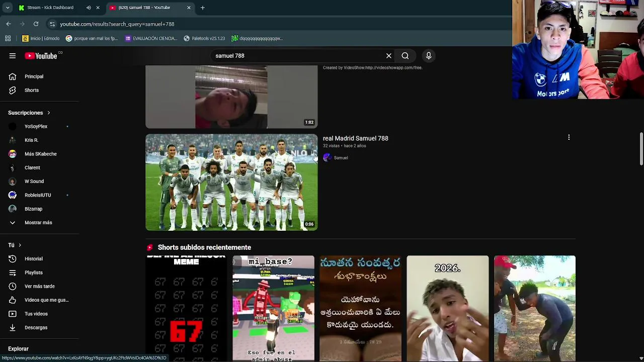Click the Samuel channel avatar
The width and height of the screenshot is (644, 362).
coord(327,158)
